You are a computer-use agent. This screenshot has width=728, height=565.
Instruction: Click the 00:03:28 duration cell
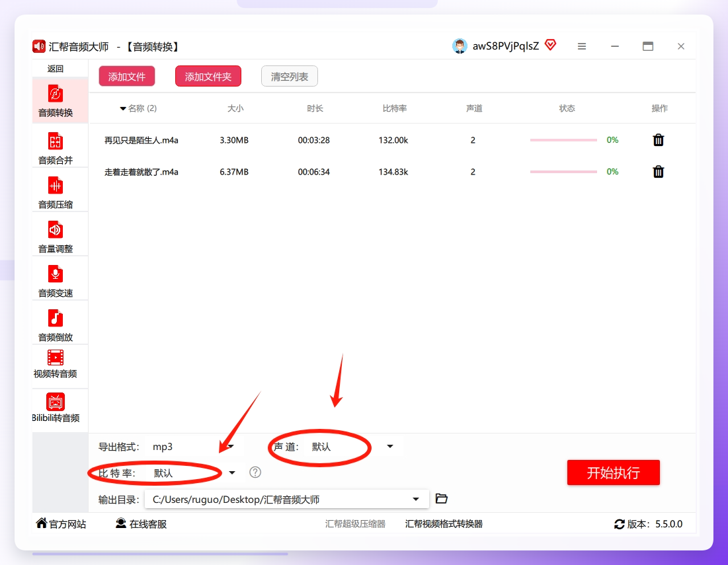click(314, 139)
